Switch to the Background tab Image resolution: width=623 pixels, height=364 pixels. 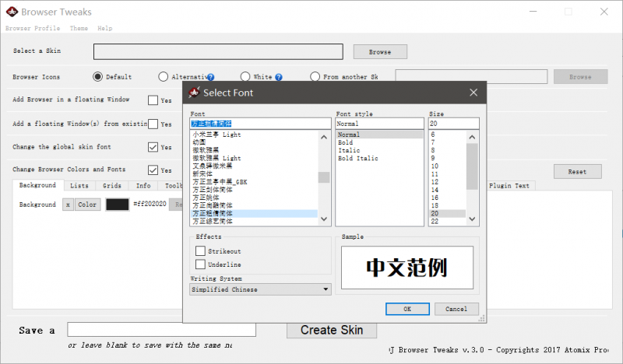[x=37, y=185]
